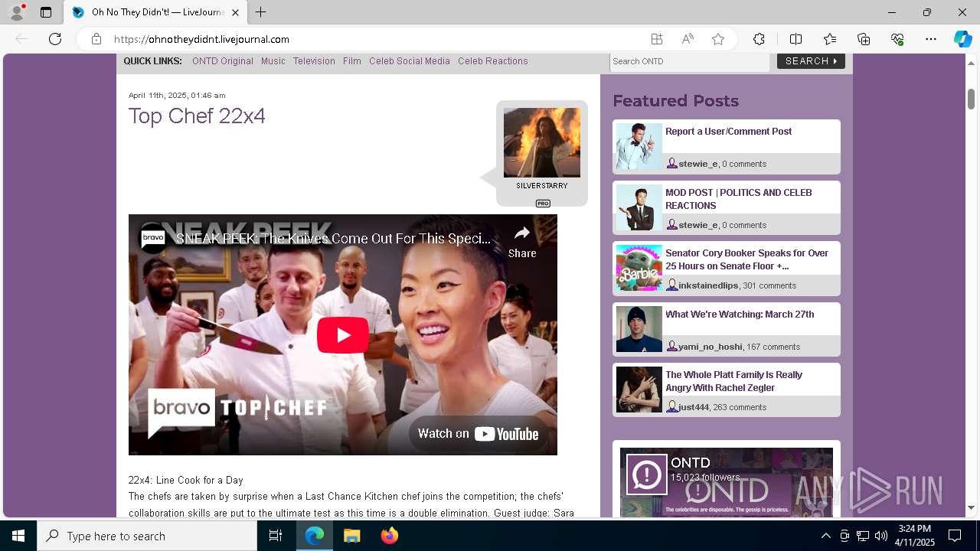Add this page to favorites star
This screenshot has height=551, width=980.
pos(718,39)
